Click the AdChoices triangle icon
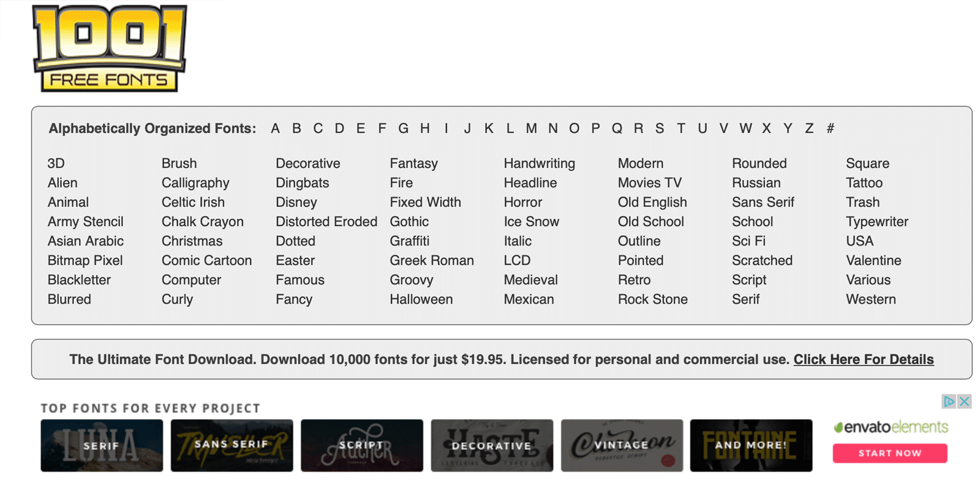Screen dimensions: 980x490 coord(949,402)
